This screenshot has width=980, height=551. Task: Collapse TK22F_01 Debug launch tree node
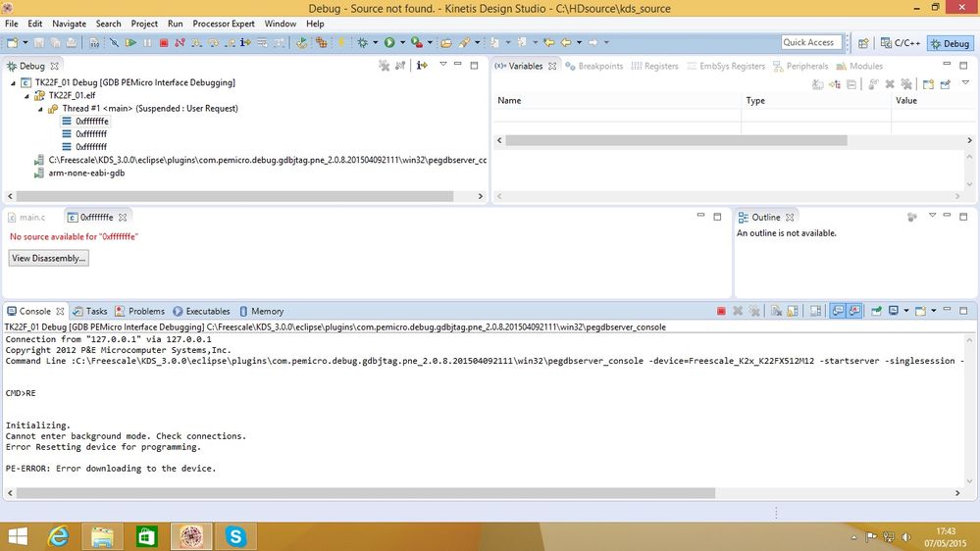point(13,82)
